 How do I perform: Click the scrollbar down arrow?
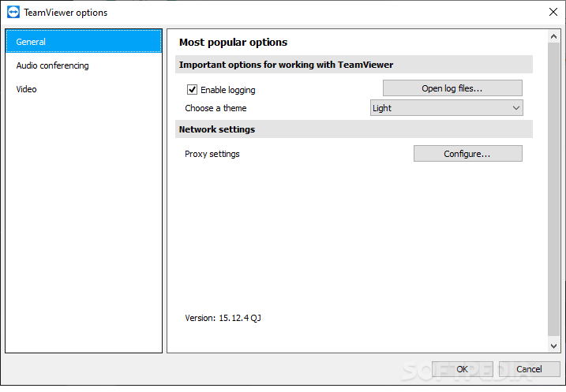[x=553, y=345]
